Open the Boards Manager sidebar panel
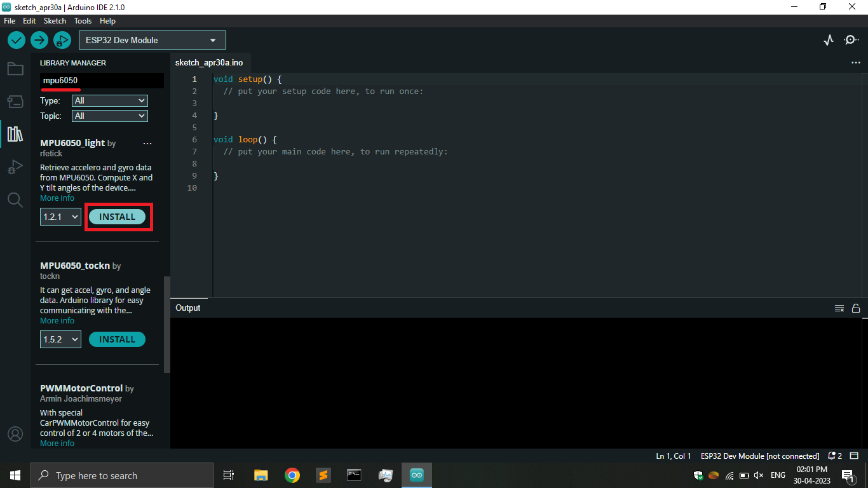Image resolution: width=868 pixels, height=488 pixels. pyautogui.click(x=15, y=101)
